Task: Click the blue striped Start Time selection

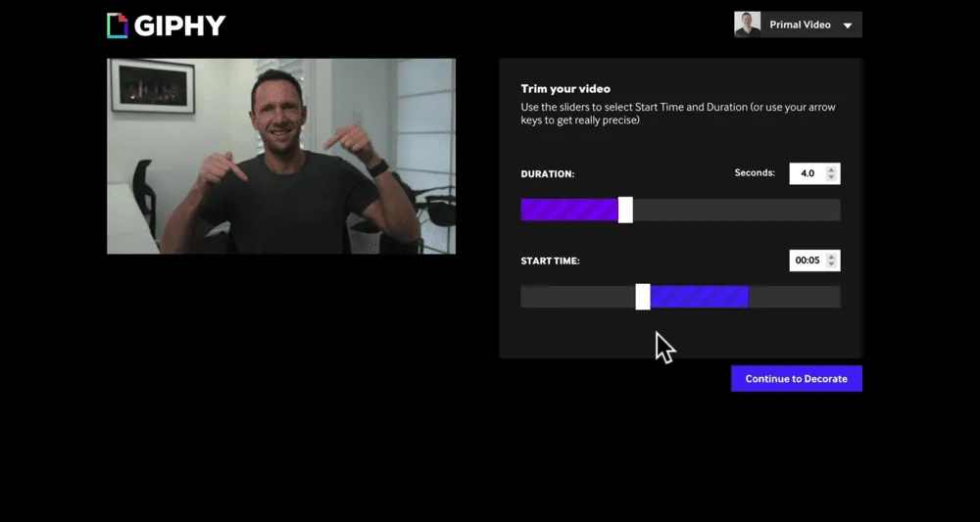Action: pos(700,297)
